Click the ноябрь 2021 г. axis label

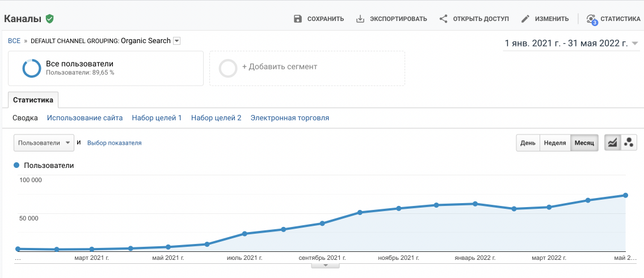[x=398, y=258]
